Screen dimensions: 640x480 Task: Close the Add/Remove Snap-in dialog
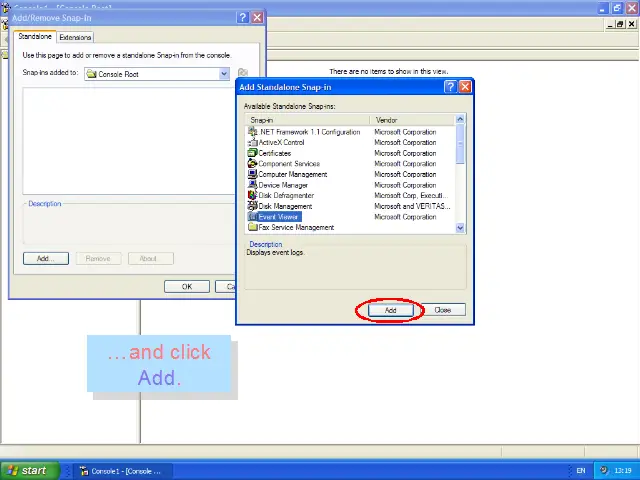(257, 18)
